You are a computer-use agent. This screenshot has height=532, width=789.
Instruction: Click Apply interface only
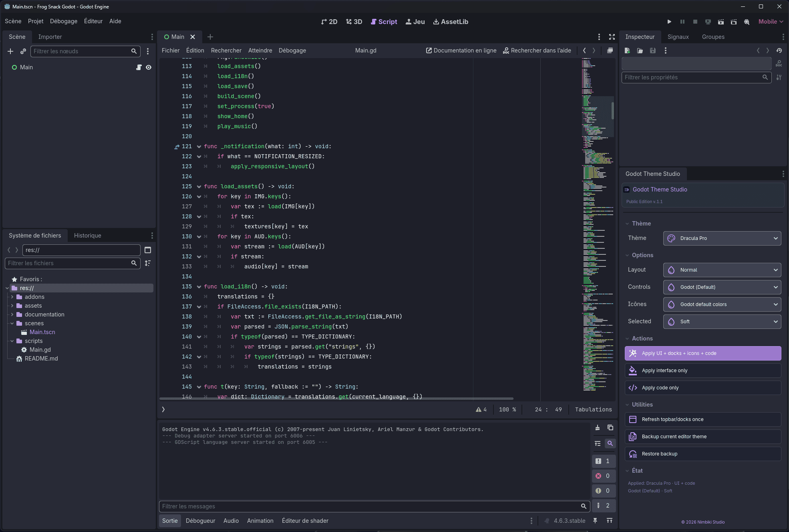point(703,371)
